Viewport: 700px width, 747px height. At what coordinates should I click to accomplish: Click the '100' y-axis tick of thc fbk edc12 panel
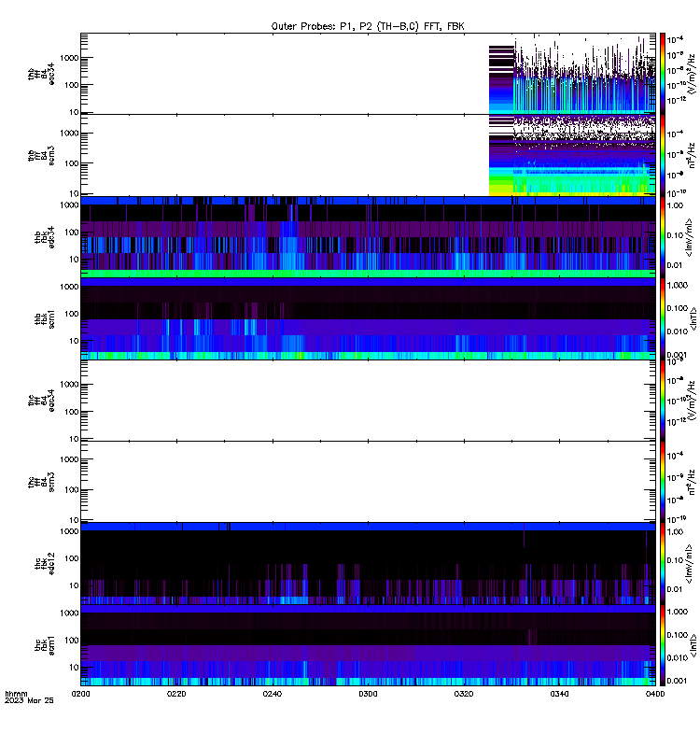72,558
